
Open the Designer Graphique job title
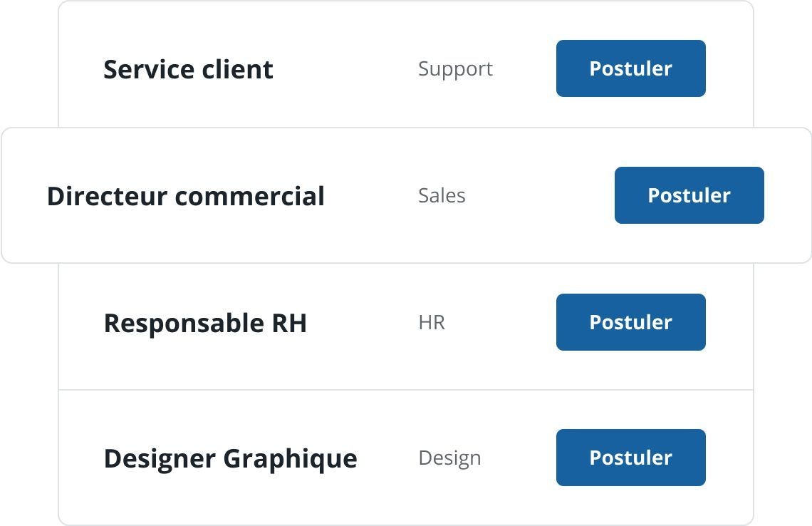[230, 458]
